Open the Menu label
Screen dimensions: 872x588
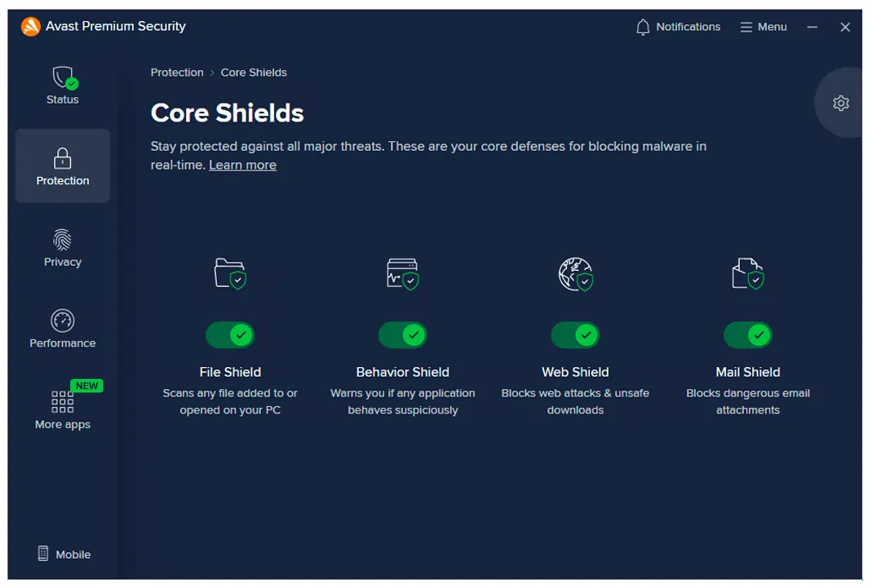pyautogui.click(x=772, y=27)
